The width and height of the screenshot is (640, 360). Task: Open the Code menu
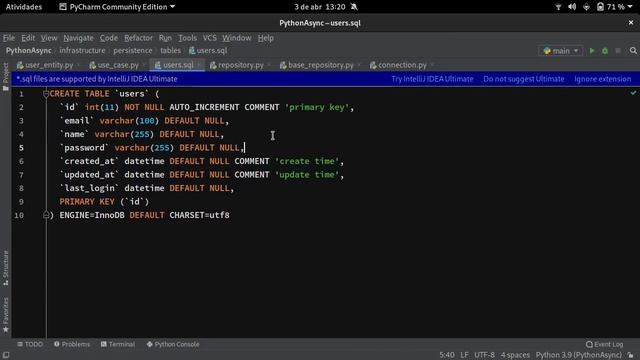[x=109, y=38]
